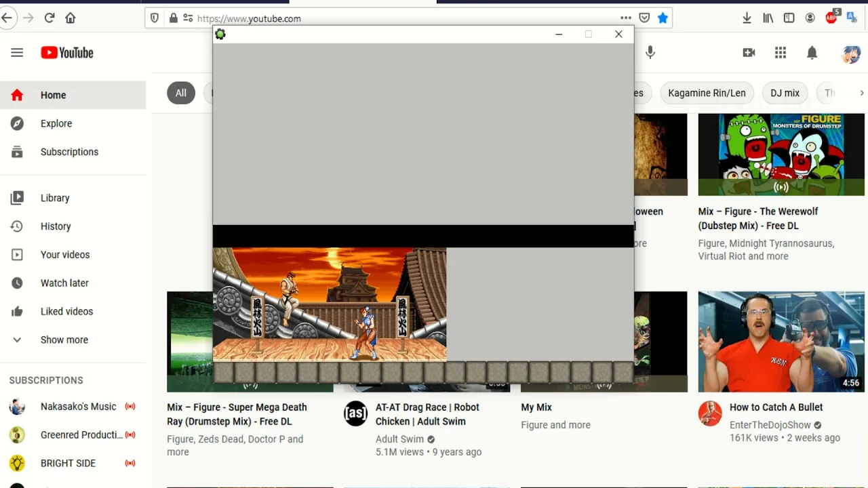Open Firefox downloads arrow
Image resolution: width=868 pixels, height=488 pixels.
[747, 18]
